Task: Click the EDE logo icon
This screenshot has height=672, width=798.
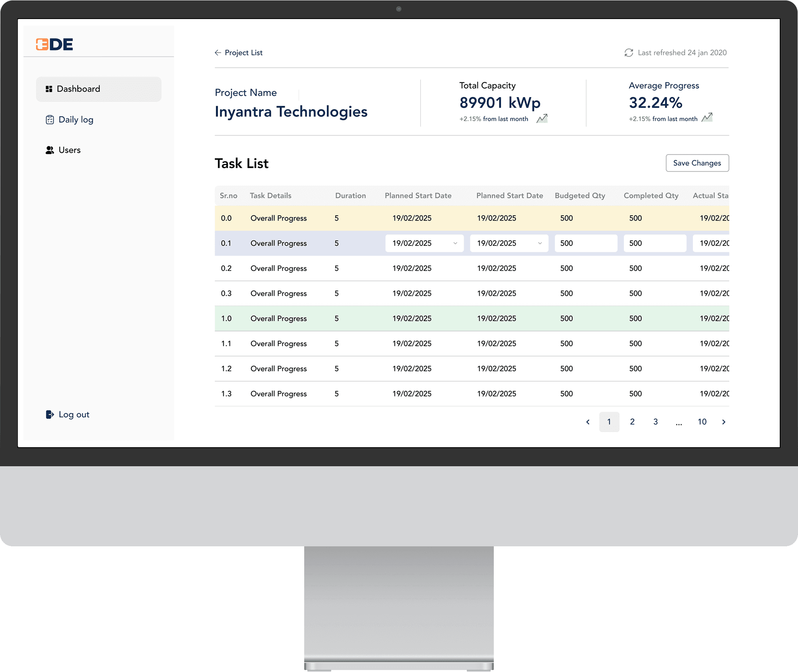Action: pos(42,44)
